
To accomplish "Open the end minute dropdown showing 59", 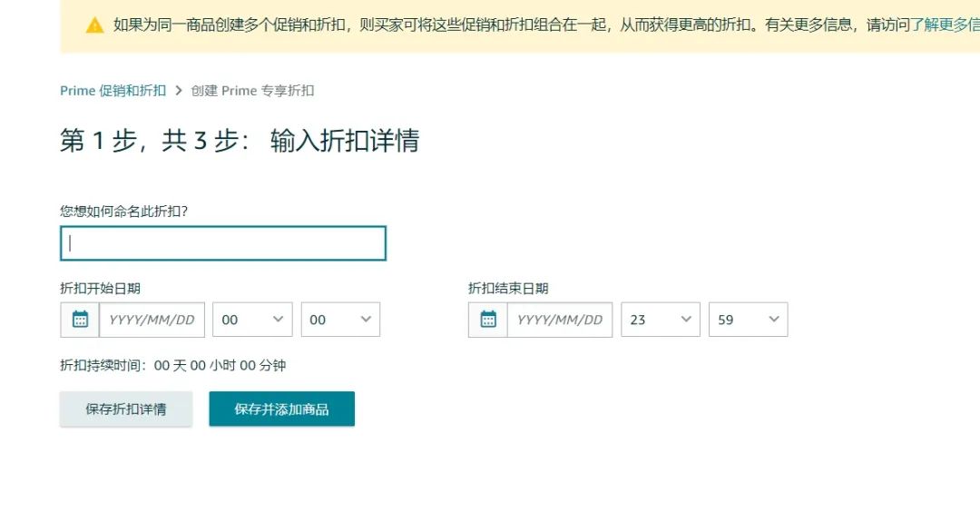I will pyautogui.click(x=748, y=320).
